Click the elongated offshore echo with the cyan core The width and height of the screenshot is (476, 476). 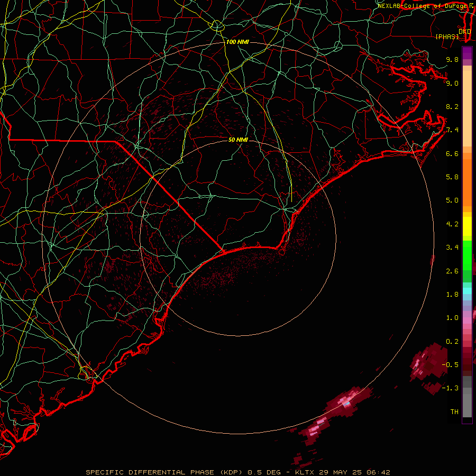pyautogui.click(x=347, y=401)
